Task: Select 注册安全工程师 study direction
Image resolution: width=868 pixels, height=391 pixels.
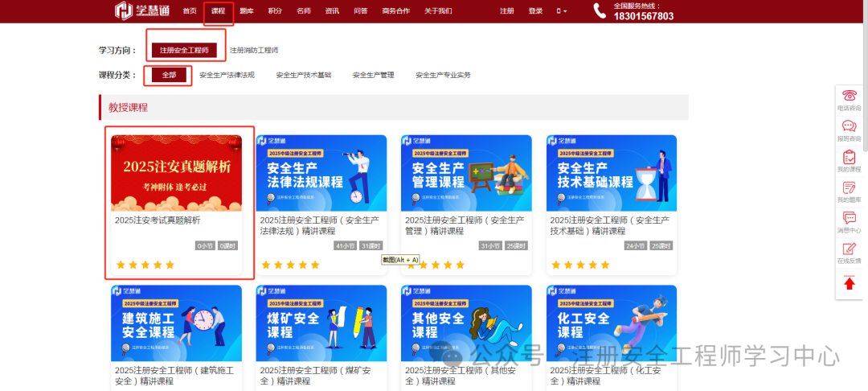Action: click(184, 51)
